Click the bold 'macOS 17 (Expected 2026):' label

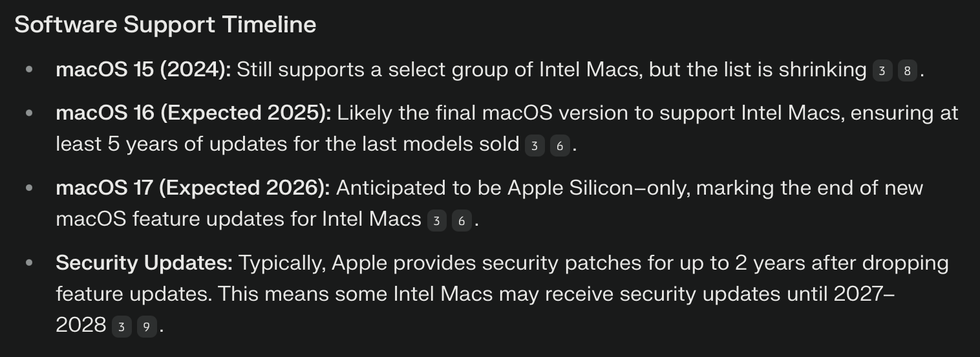tap(193, 188)
